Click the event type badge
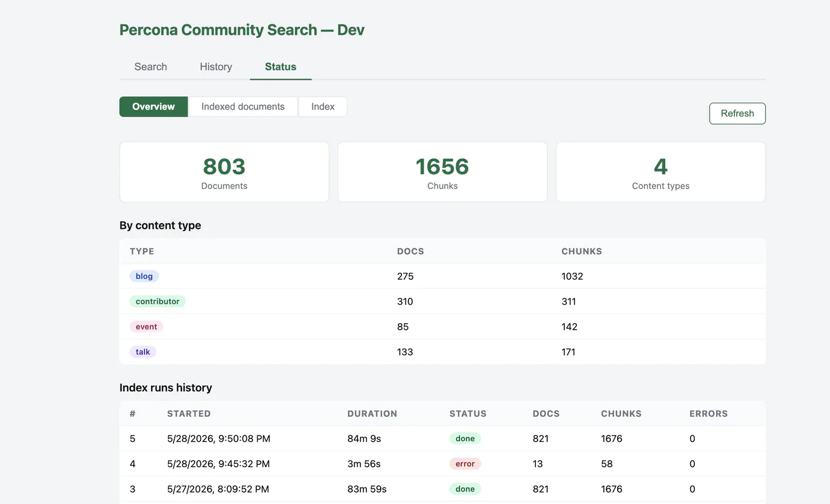This screenshot has width=830, height=504. 146,327
